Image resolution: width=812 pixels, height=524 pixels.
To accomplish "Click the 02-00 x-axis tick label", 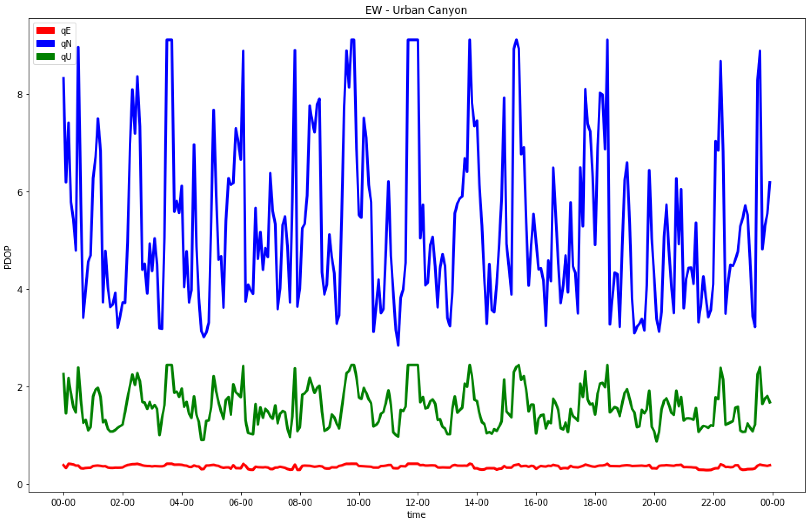I will (122, 502).
